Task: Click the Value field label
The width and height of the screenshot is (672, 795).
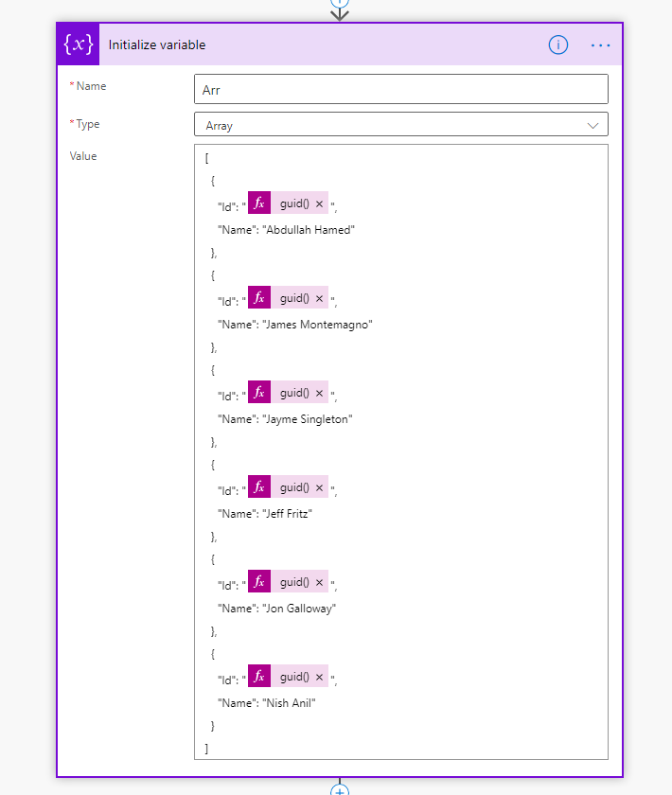Action: tap(83, 156)
